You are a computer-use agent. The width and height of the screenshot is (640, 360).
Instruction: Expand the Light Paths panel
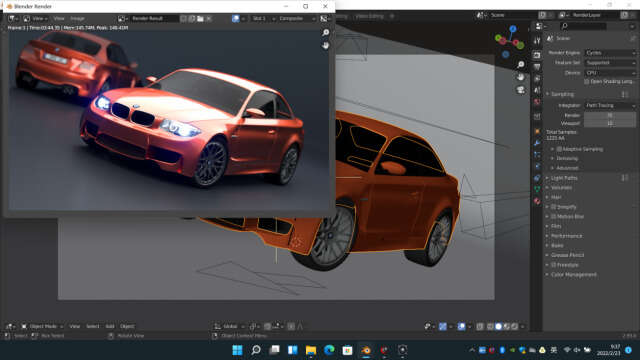pyautogui.click(x=564, y=178)
